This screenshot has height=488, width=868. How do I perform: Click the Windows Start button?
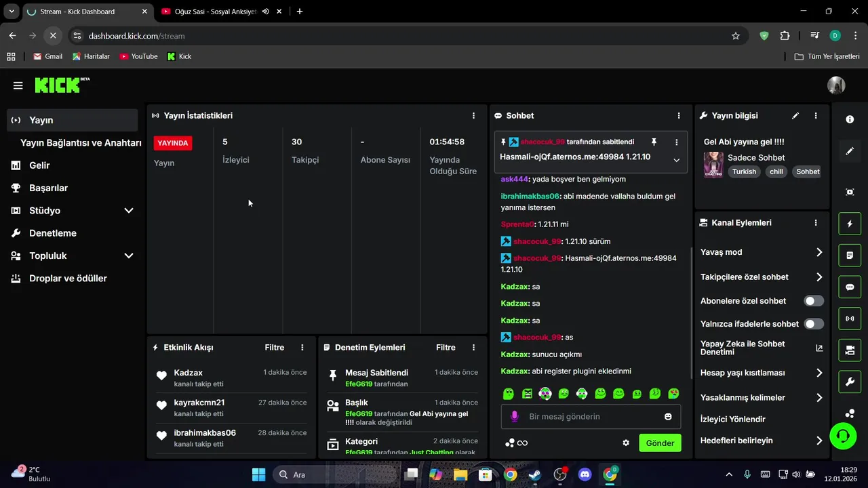(259, 474)
